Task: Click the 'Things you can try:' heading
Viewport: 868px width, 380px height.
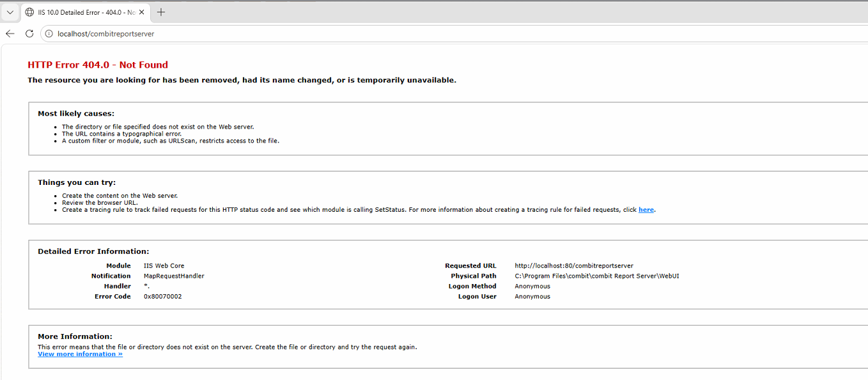Action: 77,183
